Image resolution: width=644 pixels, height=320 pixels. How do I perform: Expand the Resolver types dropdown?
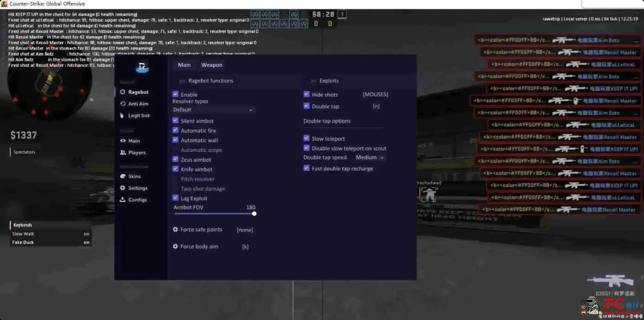click(x=211, y=110)
